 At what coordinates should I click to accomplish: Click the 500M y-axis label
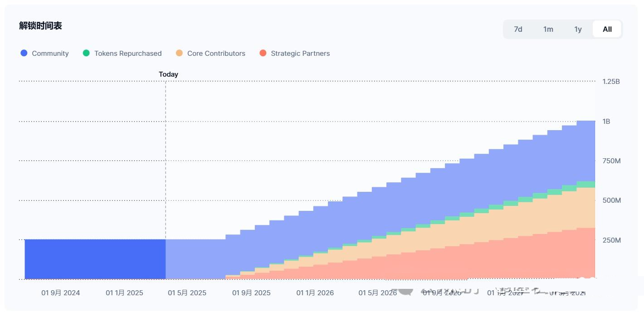[611, 200]
